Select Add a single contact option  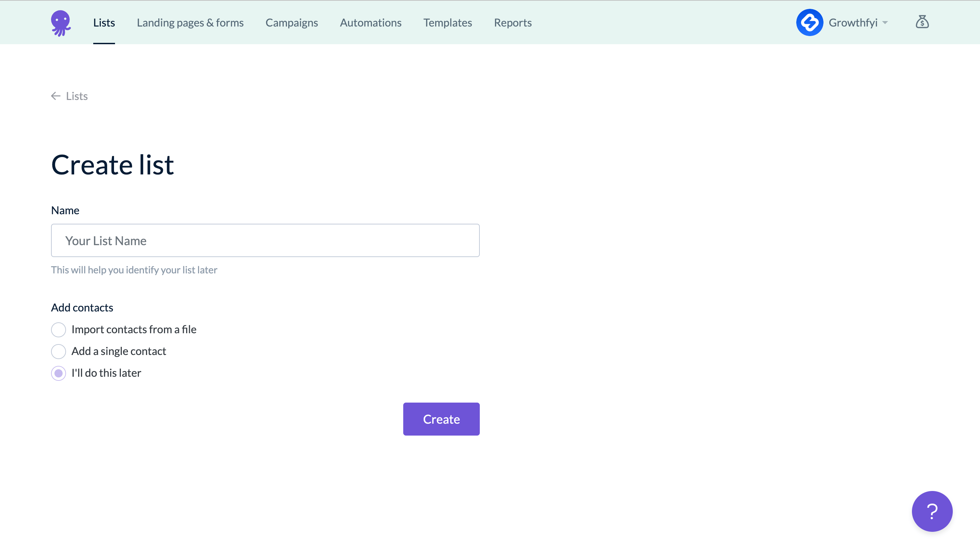59,351
